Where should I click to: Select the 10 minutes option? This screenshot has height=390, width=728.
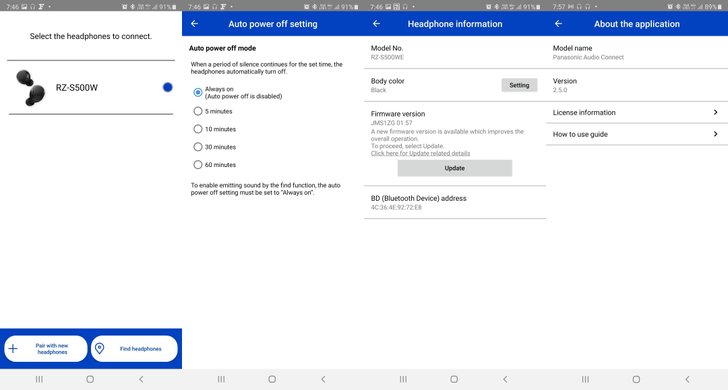(198, 129)
